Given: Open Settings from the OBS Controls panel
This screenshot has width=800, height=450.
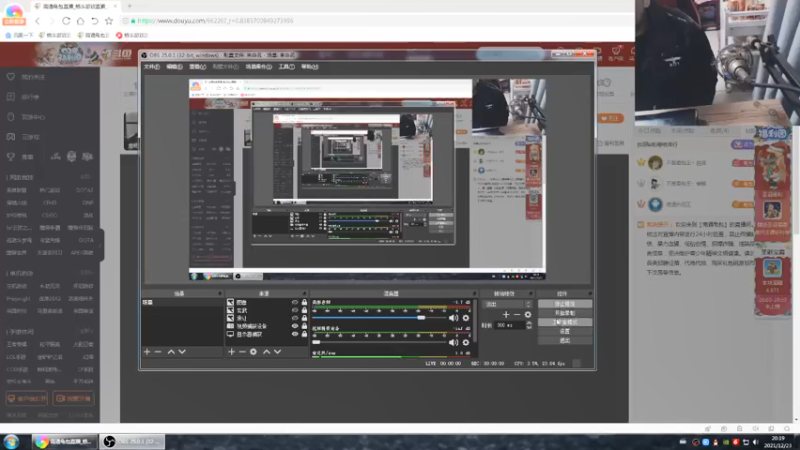Looking at the screenshot, I should [x=565, y=332].
